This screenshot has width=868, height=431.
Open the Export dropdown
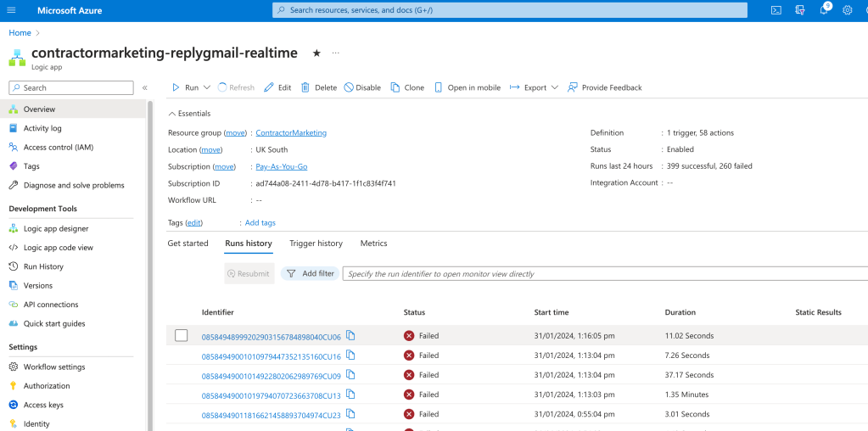coord(534,87)
